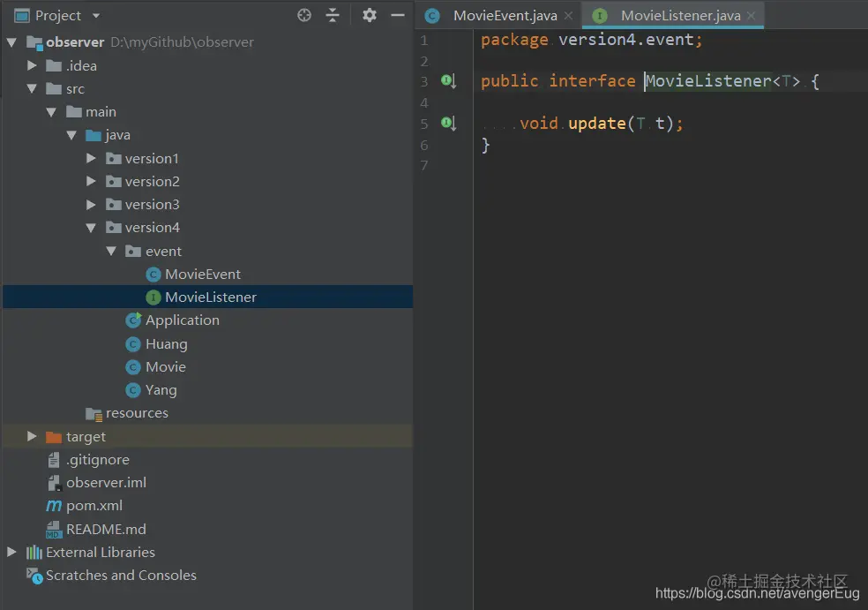Expand the target folder
The height and width of the screenshot is (610, 868).
coord(32,436)
